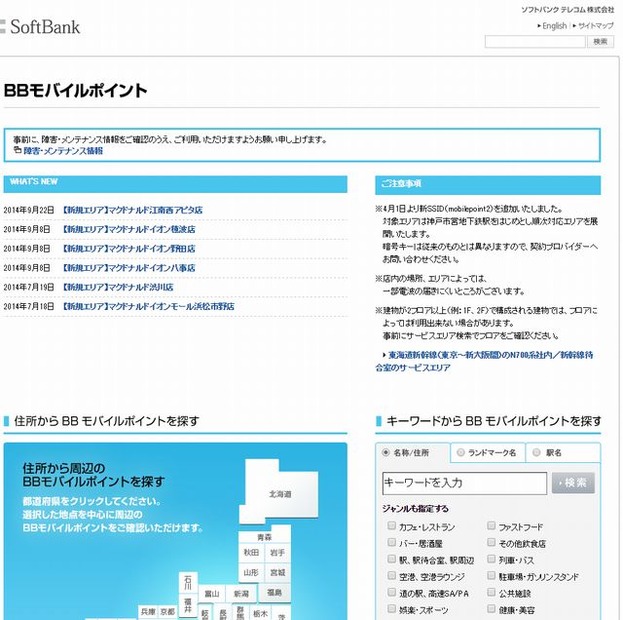Click the BBモバイルポイント page title
623x620 pixels.
tap(75, 90)
